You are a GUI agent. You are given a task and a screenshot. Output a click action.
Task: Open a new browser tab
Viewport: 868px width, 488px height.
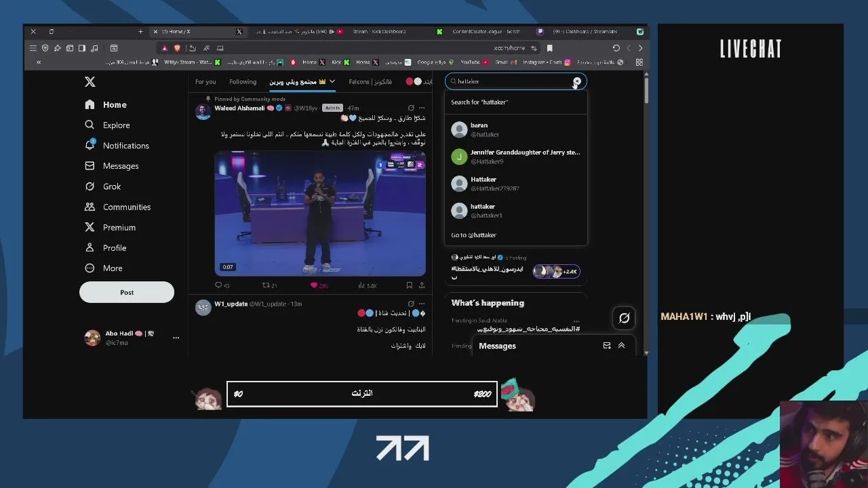click(x=140, y=31)
